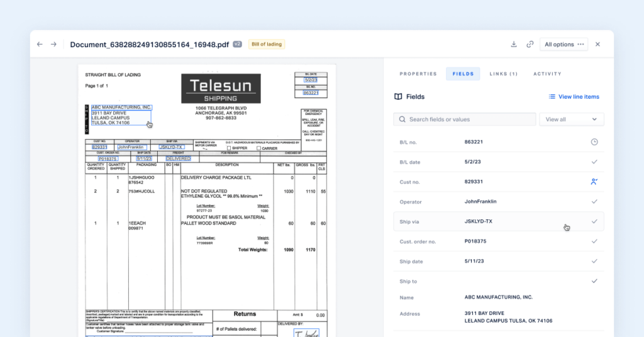
Task: Click the Telesun Shipping logo in document
Action: pos(221,89)
